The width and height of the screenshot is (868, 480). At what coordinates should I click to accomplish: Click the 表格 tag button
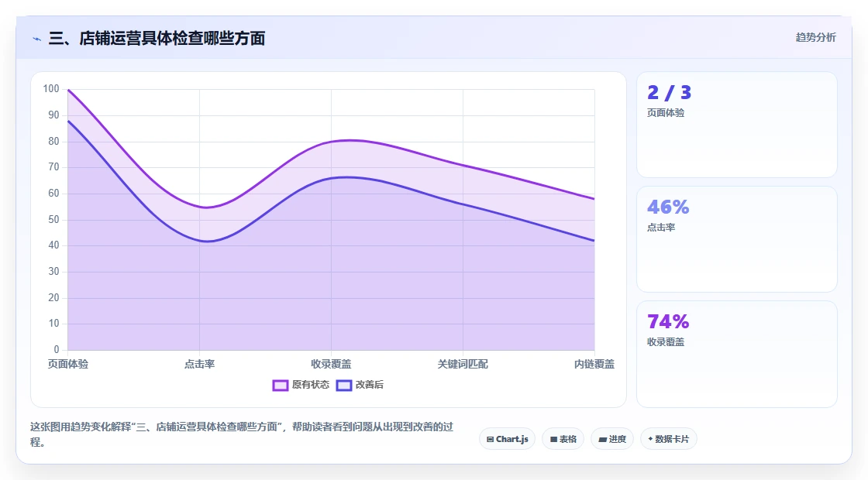pos(563,439)
